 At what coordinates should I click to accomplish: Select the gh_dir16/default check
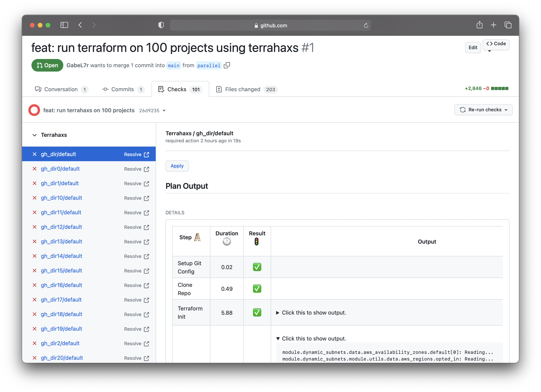61,285
